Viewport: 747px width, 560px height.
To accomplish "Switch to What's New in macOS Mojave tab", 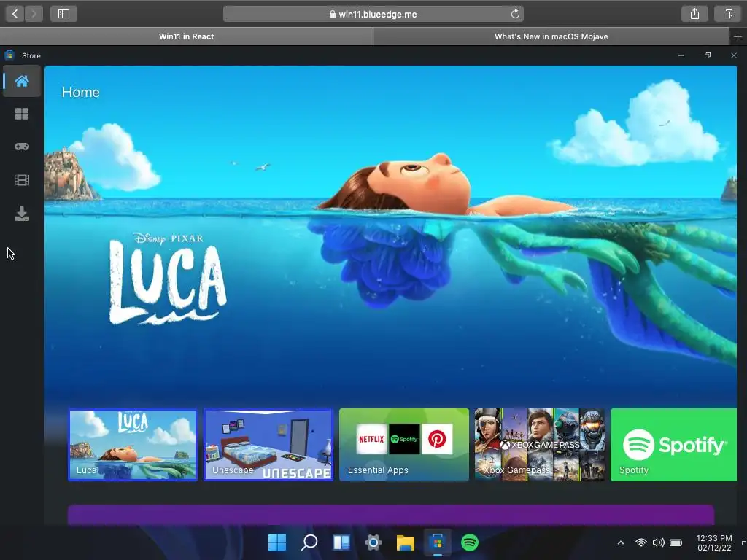I will [551, 36].
